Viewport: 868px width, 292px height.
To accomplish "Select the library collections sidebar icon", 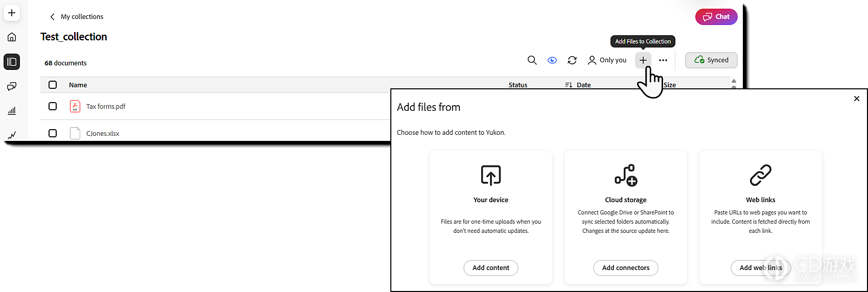I will [x=12, y=62].
